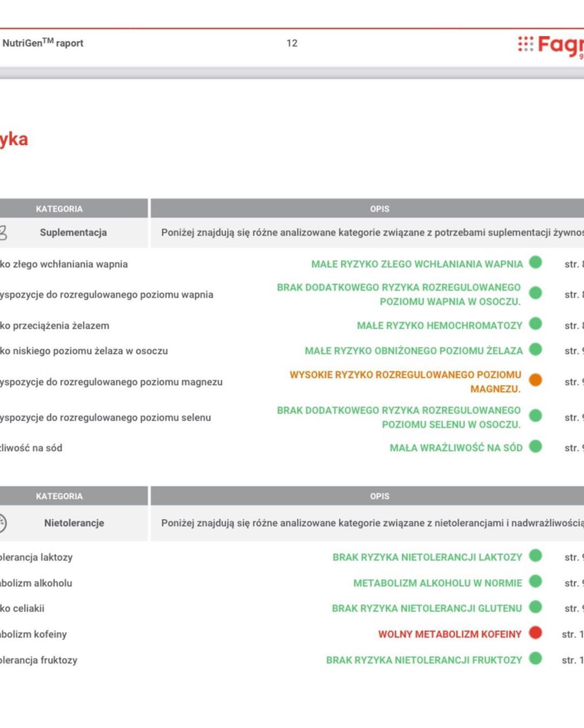The width and height of the screenshot is (584, 728).
Task: Click green dot for MAŁE RYZYKO ZŁEGO WCHŁANIANIA WAPNIA
Action: [535, 262]
